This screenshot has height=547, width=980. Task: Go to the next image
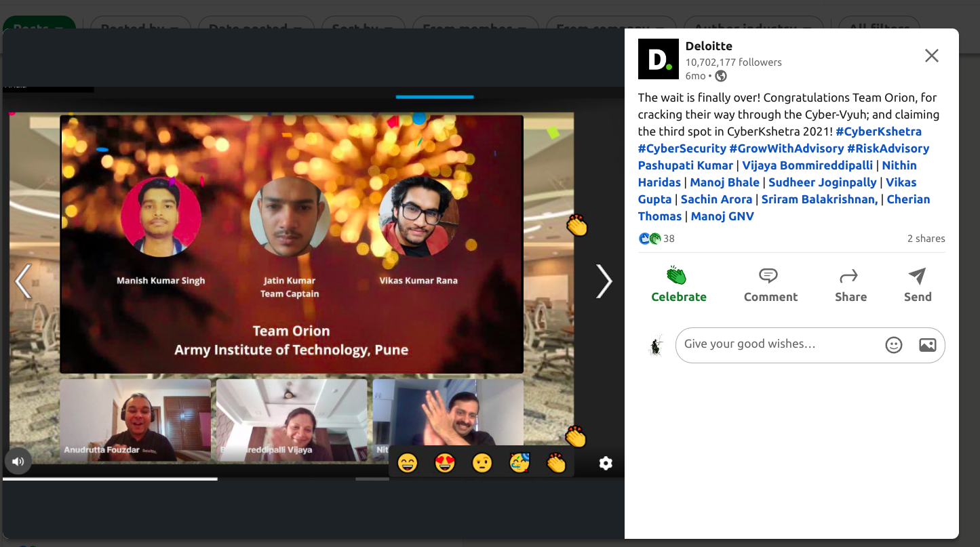pyautogui.click(x=604, y=281)
